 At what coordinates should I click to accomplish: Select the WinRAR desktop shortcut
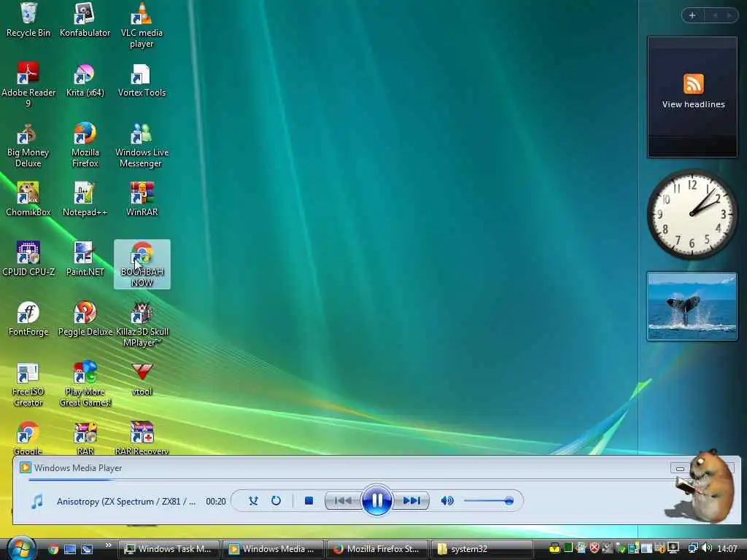(x=142, y=199)
